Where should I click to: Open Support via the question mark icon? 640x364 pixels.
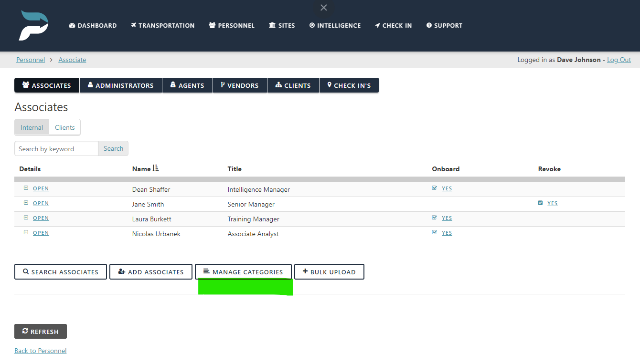coord(428,25)
